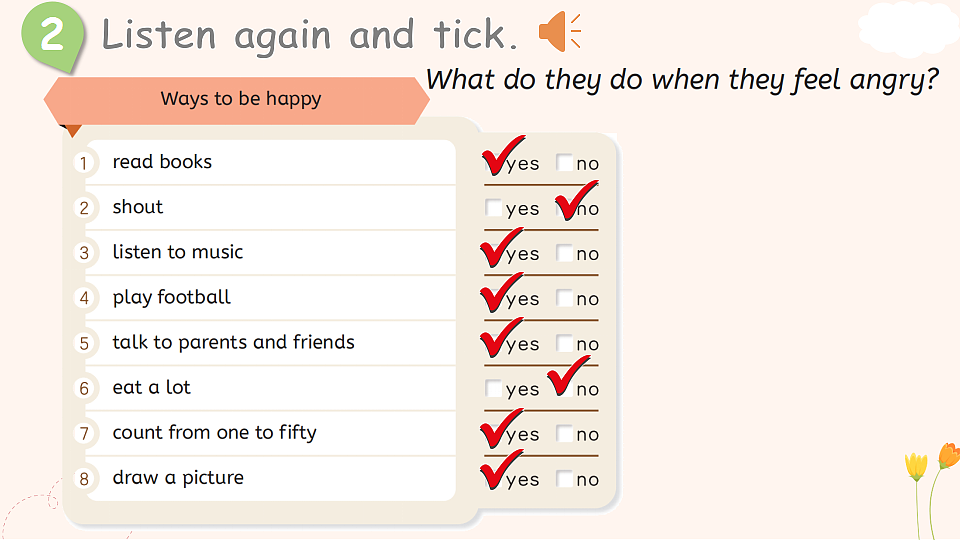Play the orange speaker audio icon
The image size is (960, 540).
560,31
